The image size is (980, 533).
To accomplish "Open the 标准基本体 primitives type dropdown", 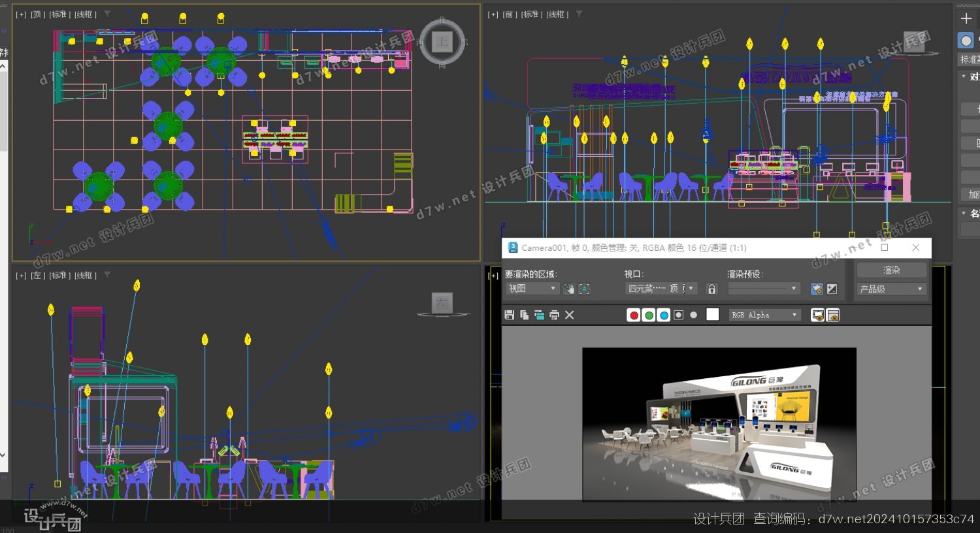I will pos(970,59).
